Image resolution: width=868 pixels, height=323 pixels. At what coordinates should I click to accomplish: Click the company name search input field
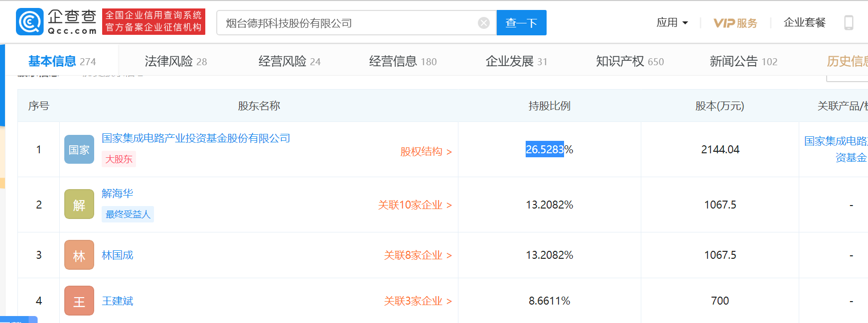pos(349,23)
